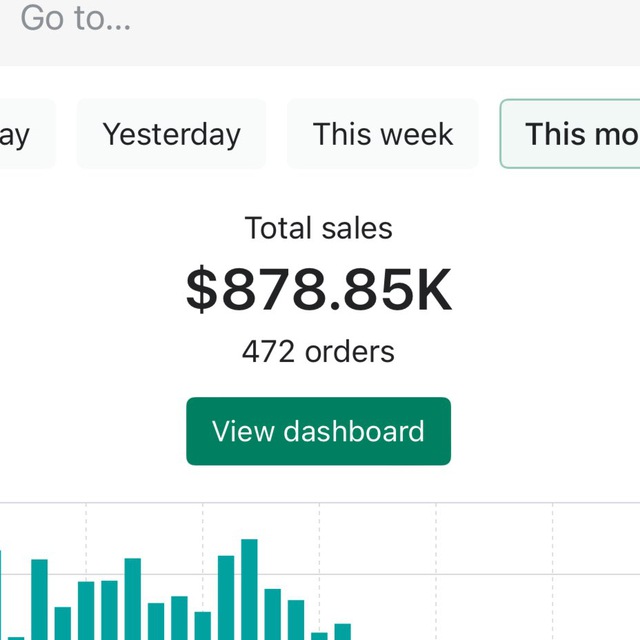The width and height of the screenshot is (640, 640).
Task: Select the rightmost bar in the chart
Action: 342,631
